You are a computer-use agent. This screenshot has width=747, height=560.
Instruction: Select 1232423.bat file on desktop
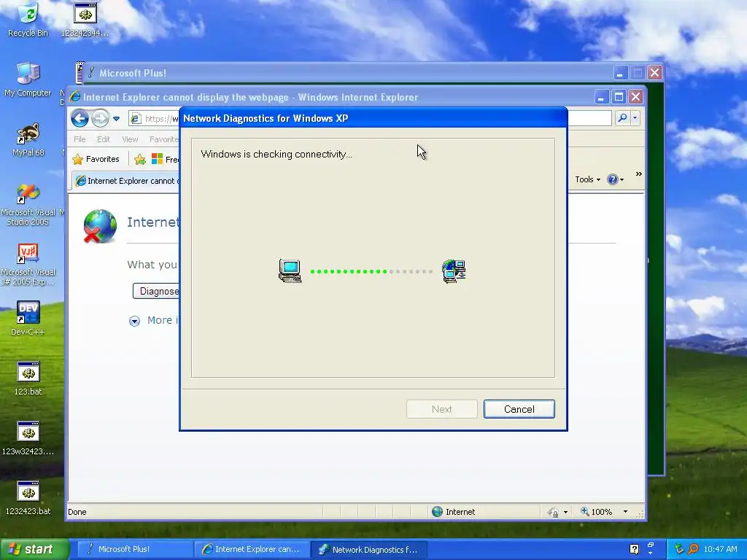coord(28,499)
